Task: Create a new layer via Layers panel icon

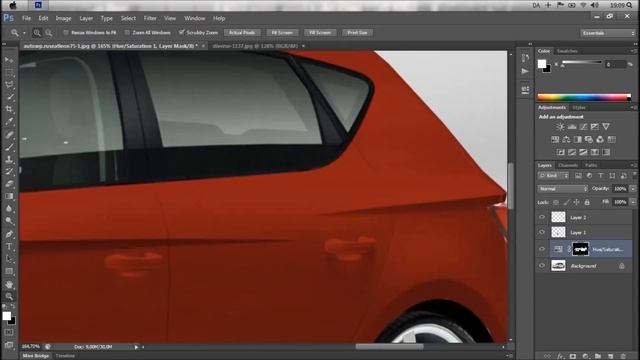Action: [611, 356]
